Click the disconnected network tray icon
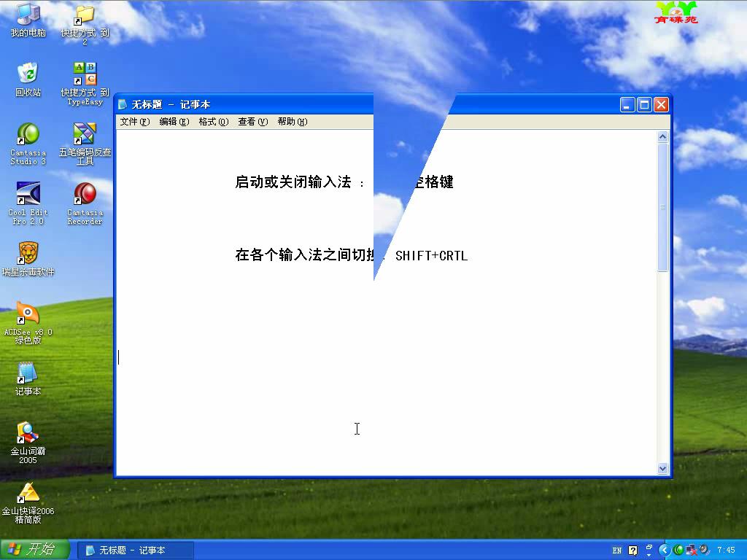This screenshot has height=560, width=747. (692, 551)
